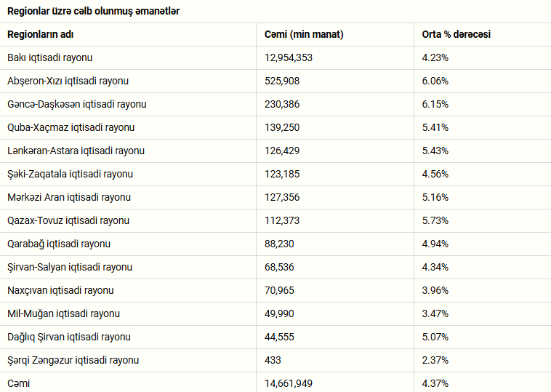Screen dimensions: 551x392
Task: Click the amount 88,230 for Qarabağ
Action: (279, 244)
